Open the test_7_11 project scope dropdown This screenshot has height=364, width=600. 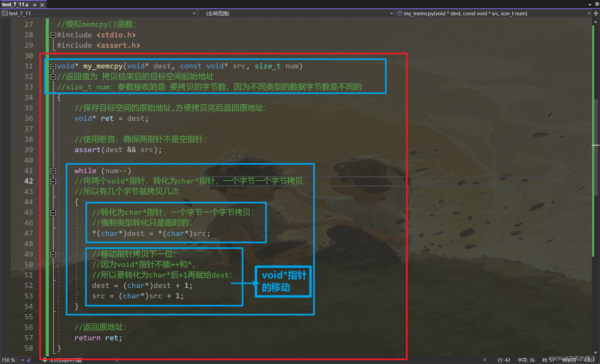coord(194,13)
